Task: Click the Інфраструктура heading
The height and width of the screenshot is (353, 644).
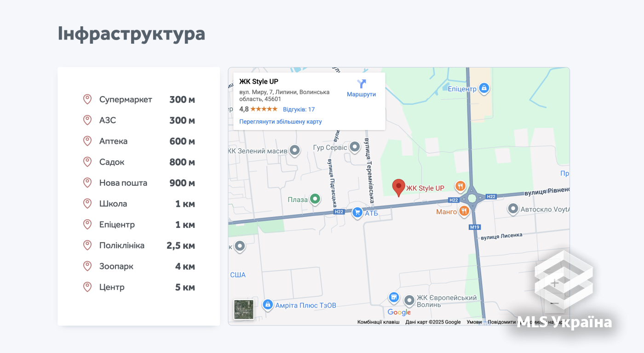Action: point(132,34)
